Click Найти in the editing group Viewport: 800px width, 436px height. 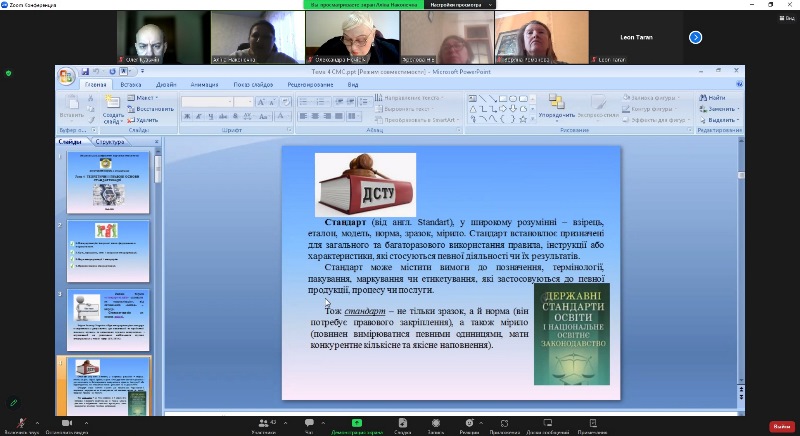coord(713,98)
